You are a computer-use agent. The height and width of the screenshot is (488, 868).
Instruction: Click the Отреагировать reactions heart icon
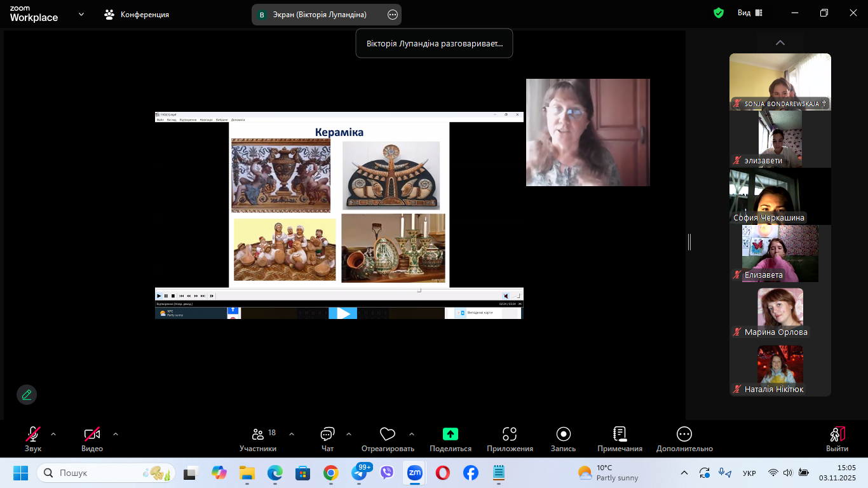pyautogui.click(x=387, y=435)
